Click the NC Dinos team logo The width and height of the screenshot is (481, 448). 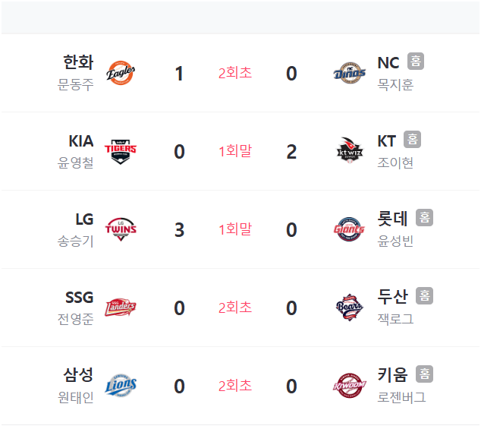click(x=350, y=73)
